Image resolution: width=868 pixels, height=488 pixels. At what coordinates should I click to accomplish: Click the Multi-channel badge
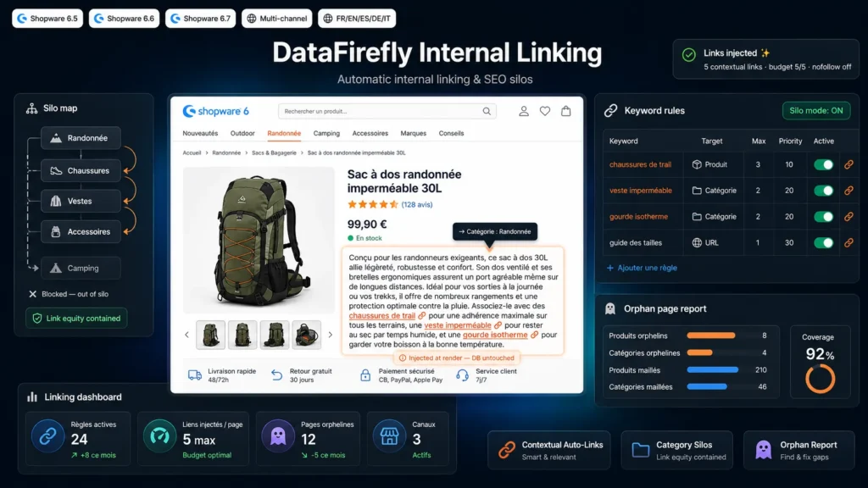(277, 19)
